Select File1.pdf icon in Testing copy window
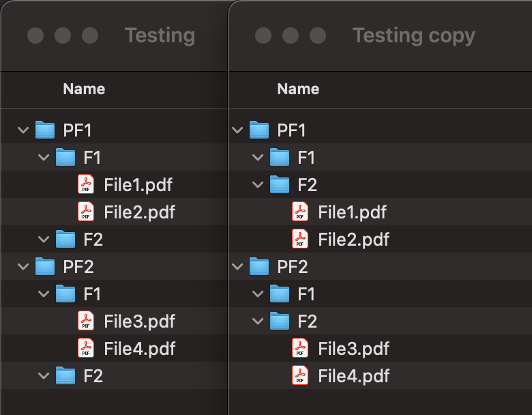Screen dimensions: 532x415 point(300,212)
